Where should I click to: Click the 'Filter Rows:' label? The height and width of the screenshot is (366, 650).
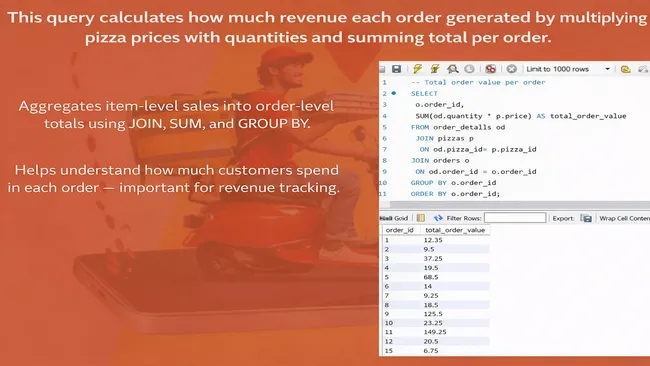coord(464,218)
